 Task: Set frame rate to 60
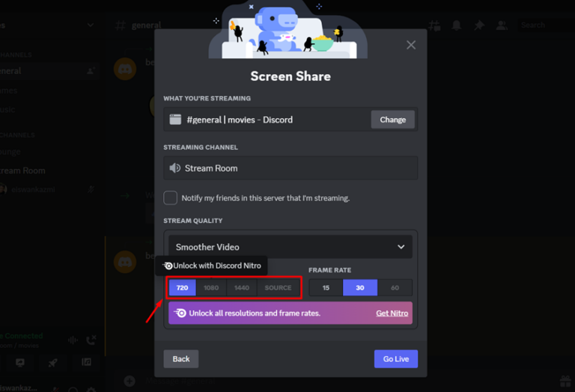tap(395, 287)
